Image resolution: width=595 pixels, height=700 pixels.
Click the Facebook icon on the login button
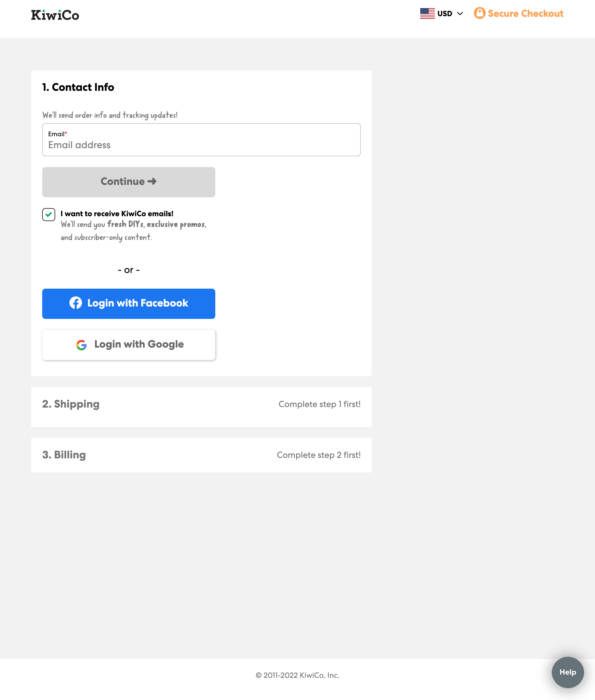75,303
